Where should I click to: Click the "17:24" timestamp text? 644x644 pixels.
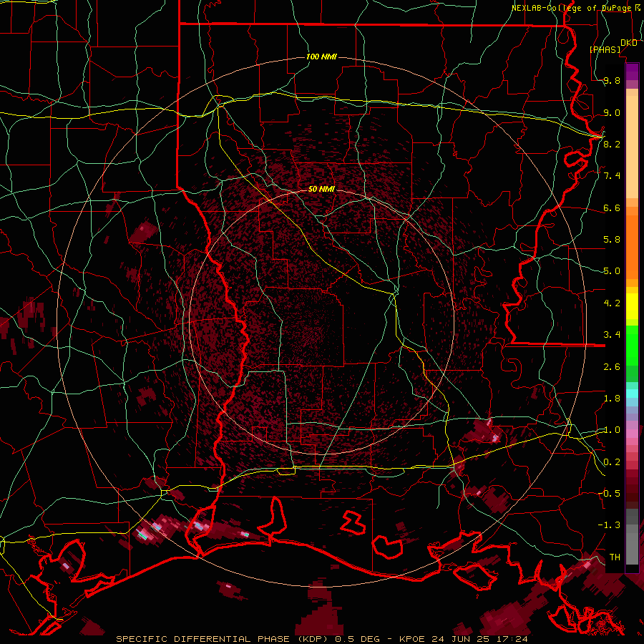(512, 639)
